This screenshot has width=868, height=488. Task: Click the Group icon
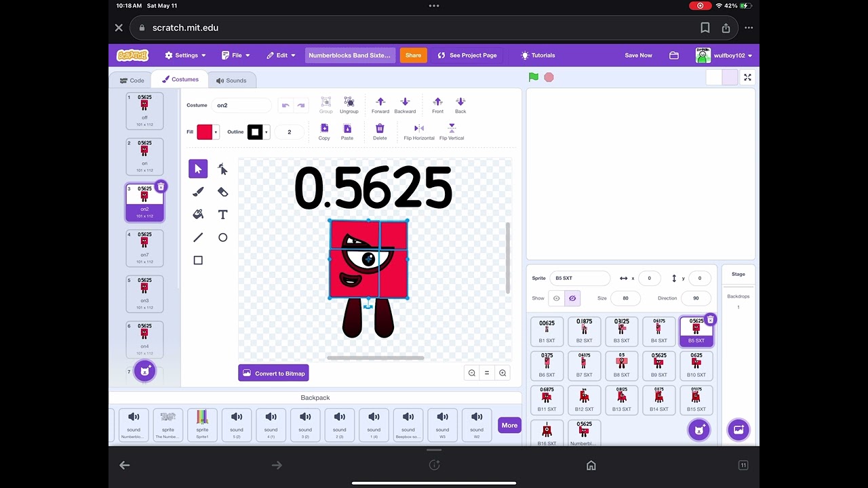tap(325, 105)
